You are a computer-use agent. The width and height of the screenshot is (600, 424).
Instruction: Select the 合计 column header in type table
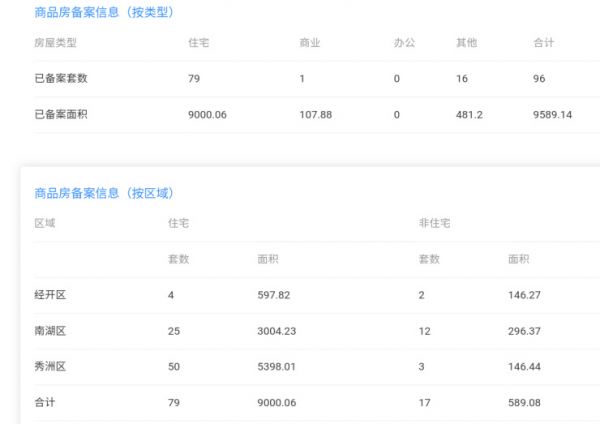[x=544, y=42]
